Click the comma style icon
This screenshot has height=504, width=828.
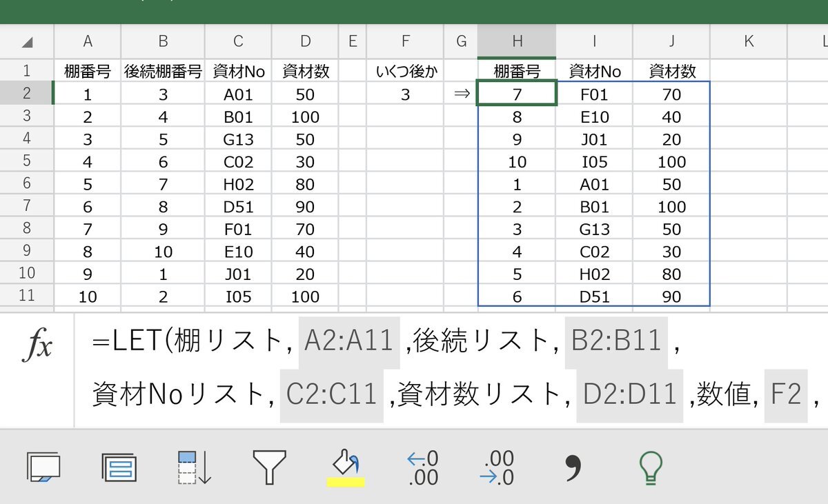click(x=573, y=467)
